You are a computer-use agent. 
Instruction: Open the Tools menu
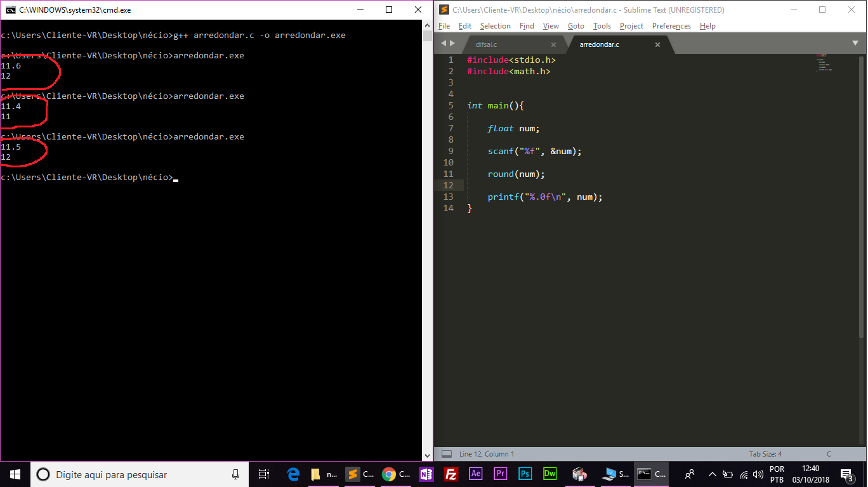point(602,26)
